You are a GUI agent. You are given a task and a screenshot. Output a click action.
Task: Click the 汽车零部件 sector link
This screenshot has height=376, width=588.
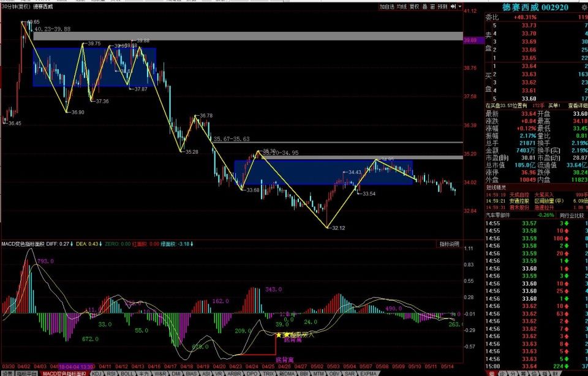(498, 215)
